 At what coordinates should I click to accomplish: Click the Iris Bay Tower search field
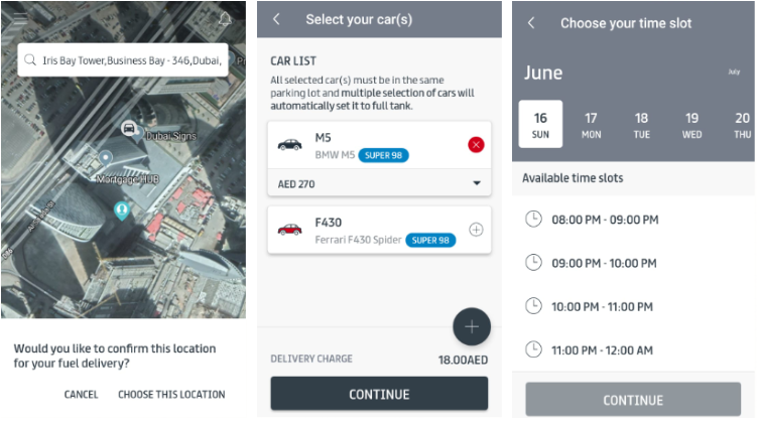click(123, 60)
